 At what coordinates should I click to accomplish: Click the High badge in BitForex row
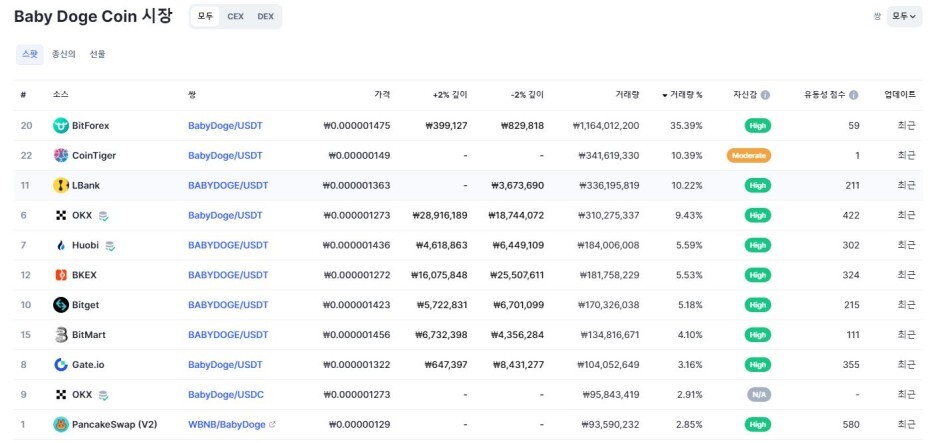point(758,125)
